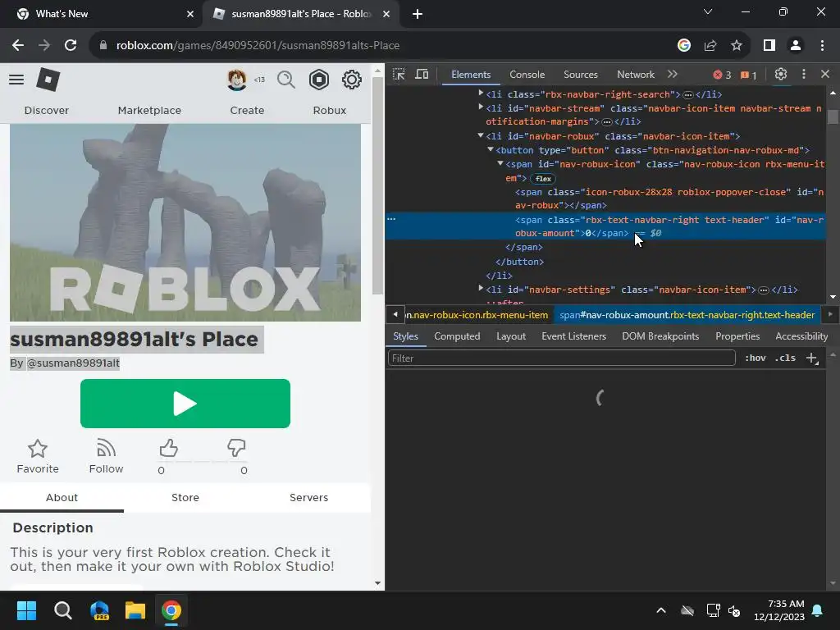The height and width of the screenshot is (630, 840).
Task: Select the nav-robux-icon.rbx-menu-item breadcrumb
Action: tap(477, 315)
